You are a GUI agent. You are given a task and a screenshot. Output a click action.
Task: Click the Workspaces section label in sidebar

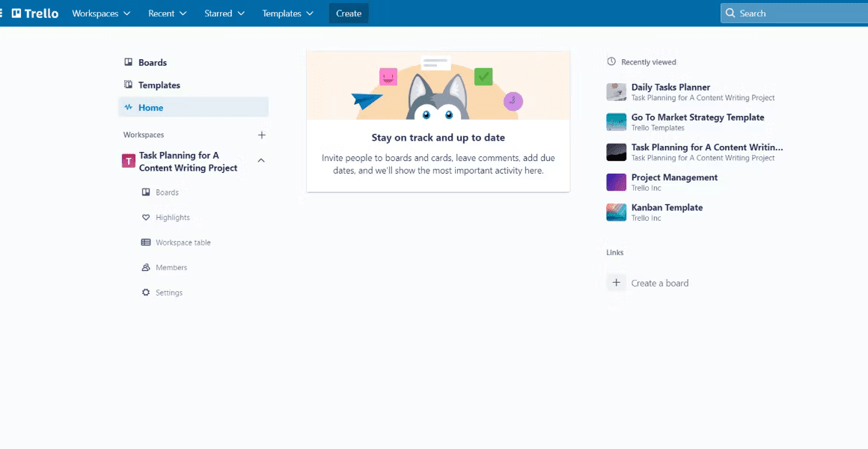pyautogui.click(x=144, y=135)
